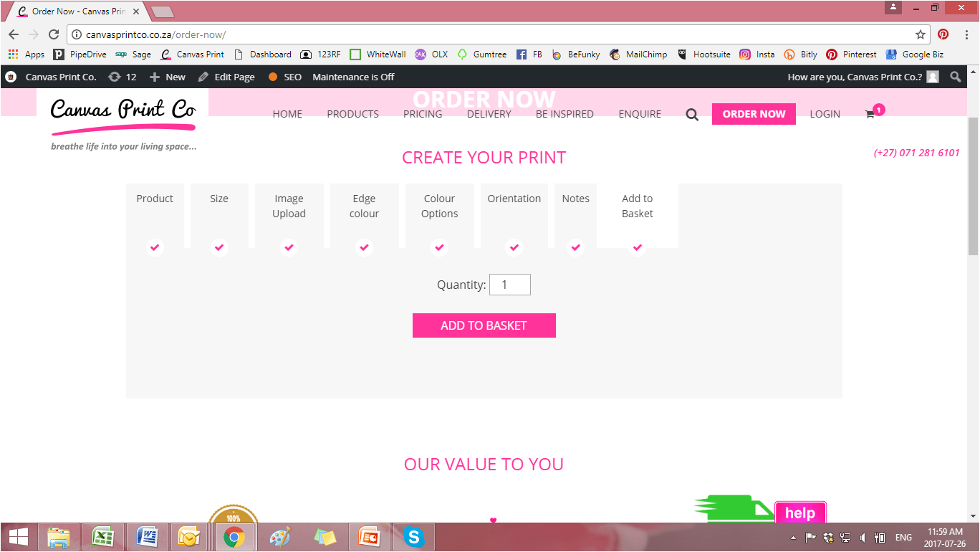Open the WordPress admin bar search icon
This screenshot has width=980, height=552.
click(x=956, y=77)
